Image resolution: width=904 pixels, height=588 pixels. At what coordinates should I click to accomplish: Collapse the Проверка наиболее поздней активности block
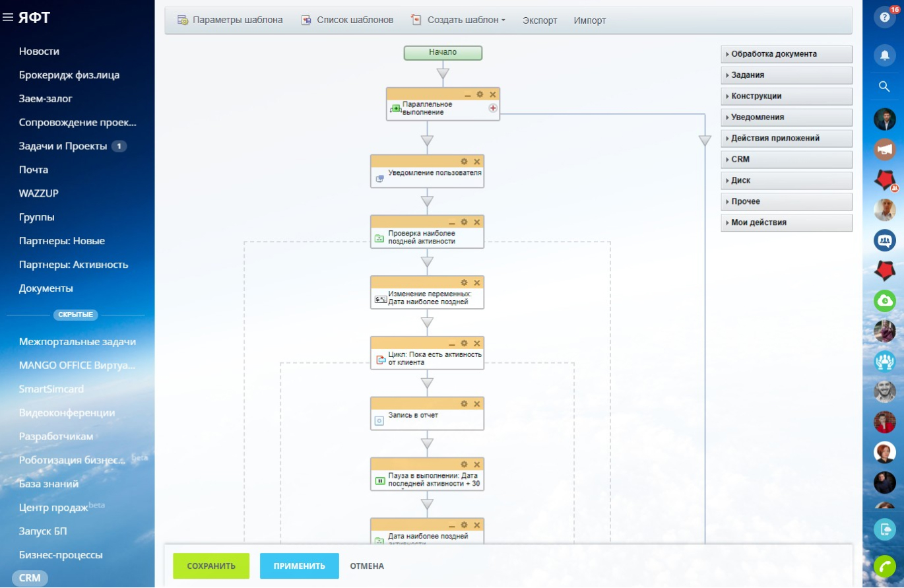click(452, 222)
